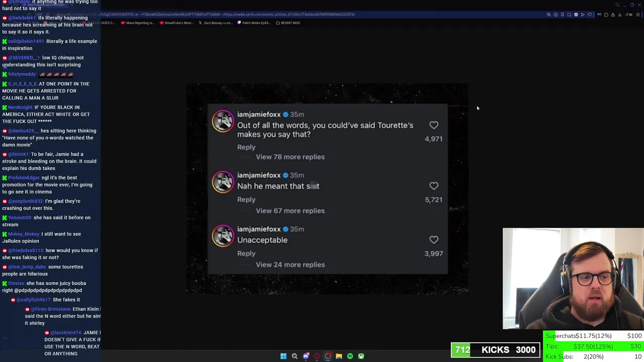The height and width of the screenshot is (362, 644).
Task: Open the red Opera browser taskbar icon
Action: (316, 356)
